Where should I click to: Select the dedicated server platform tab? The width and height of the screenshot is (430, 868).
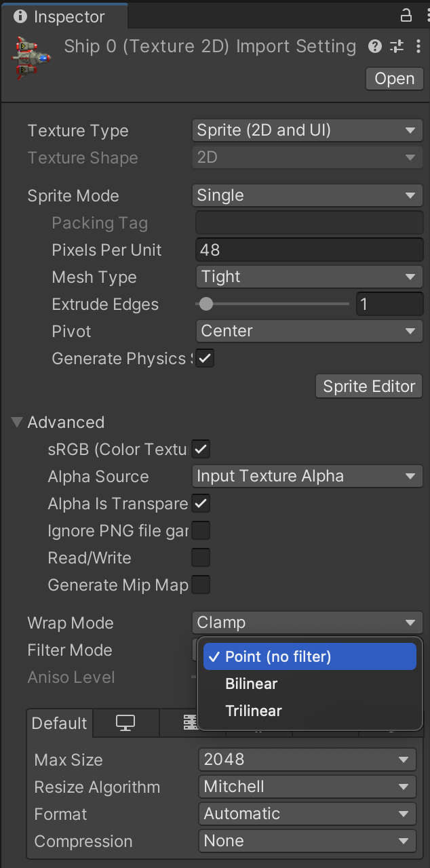[x=192, y=724]
